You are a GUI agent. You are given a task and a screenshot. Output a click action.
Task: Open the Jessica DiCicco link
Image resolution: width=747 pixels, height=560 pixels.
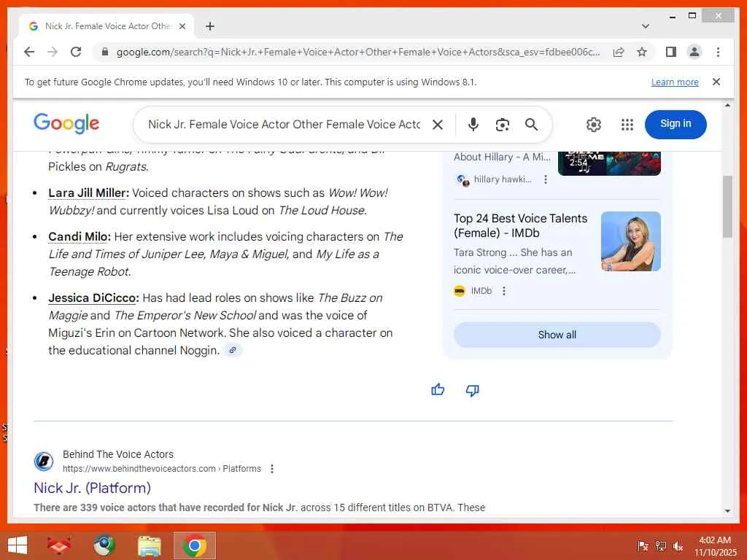(93, 298)
